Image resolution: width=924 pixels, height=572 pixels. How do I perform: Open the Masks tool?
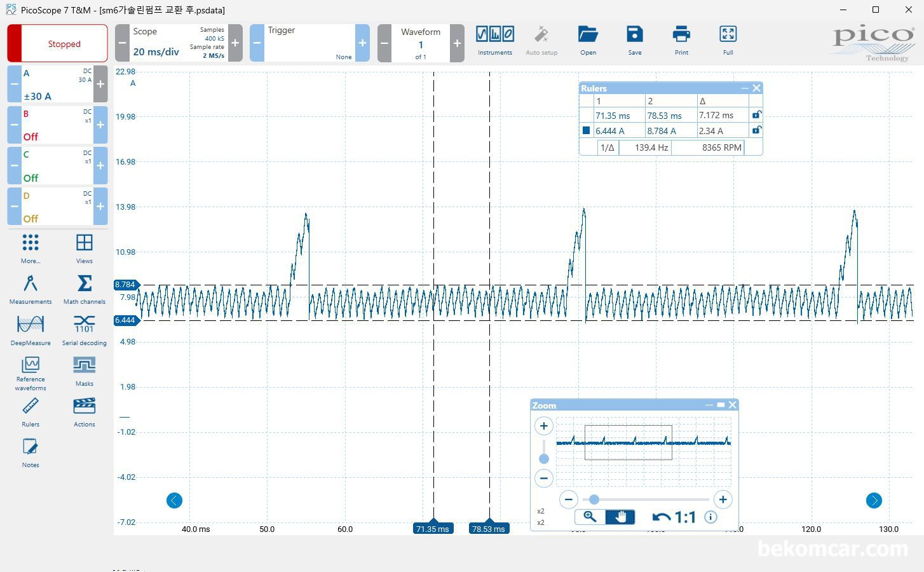84,371
